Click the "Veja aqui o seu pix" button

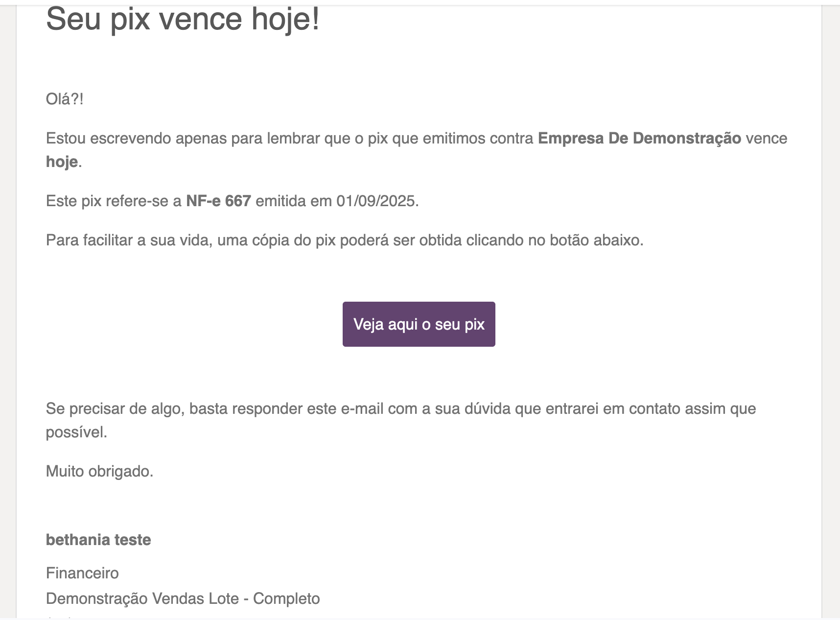click(419, 324)
